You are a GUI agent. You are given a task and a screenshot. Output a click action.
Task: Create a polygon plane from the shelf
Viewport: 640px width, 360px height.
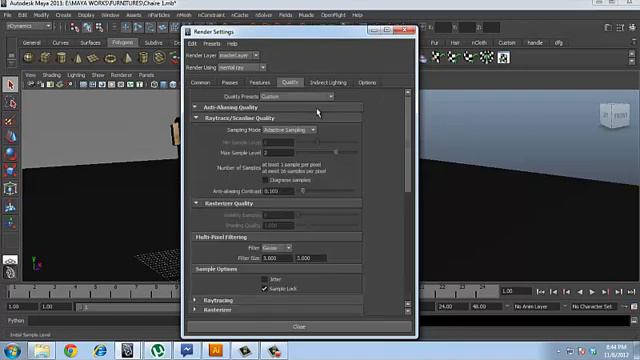(x=93, y=58)
